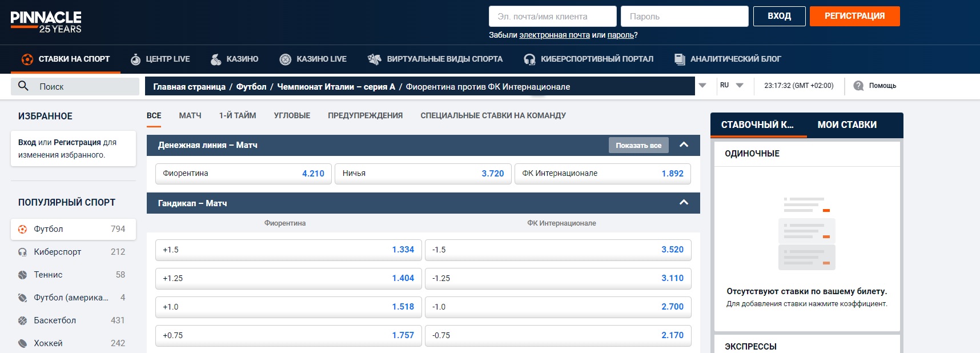Screen dimensions: 980x353
Task: Select the Все market tab
Action: tap(154, 115)
